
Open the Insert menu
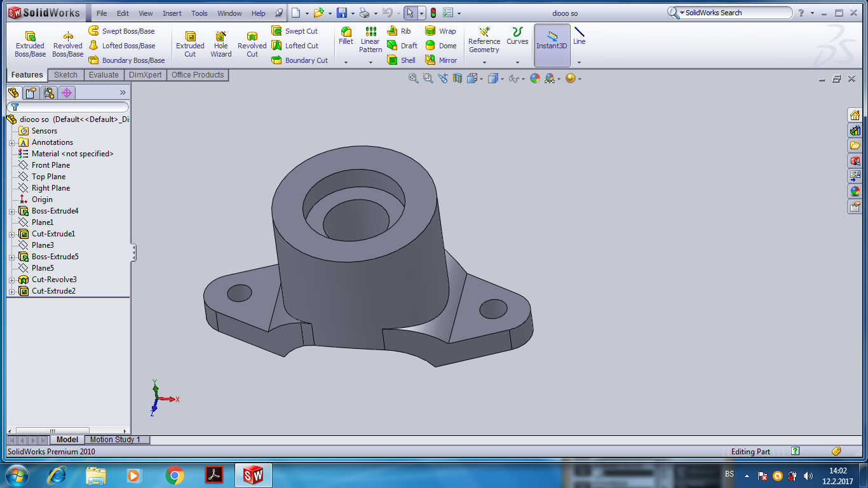coord(172,13)
